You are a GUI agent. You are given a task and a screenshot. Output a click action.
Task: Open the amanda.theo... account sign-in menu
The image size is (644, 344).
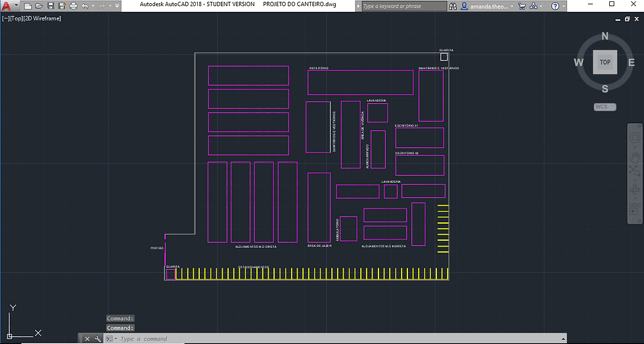coord(487,6)
